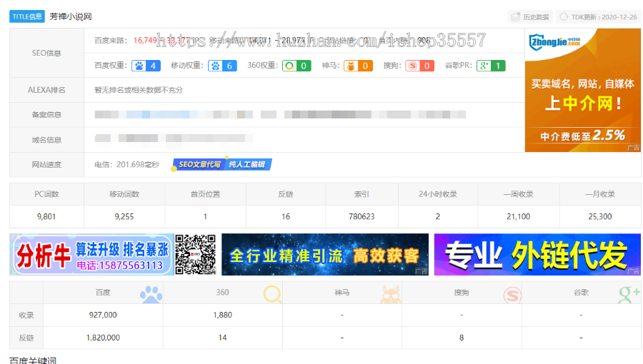
Task: Click the TDK更新 refresh icon
Action: tap(564, 17)
